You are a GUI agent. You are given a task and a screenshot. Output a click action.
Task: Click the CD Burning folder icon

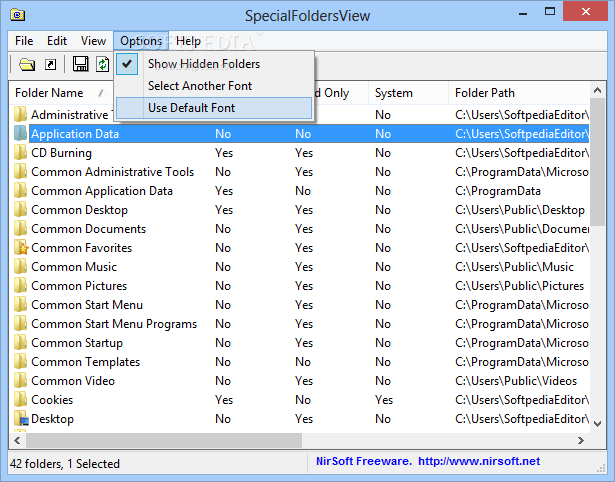click(21, 153)
